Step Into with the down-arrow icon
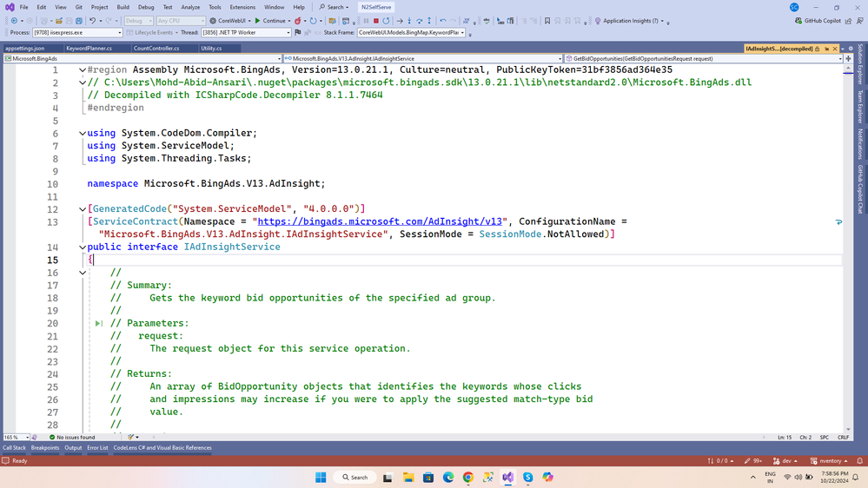Screen dimensions: 868x488 [409, 21]
